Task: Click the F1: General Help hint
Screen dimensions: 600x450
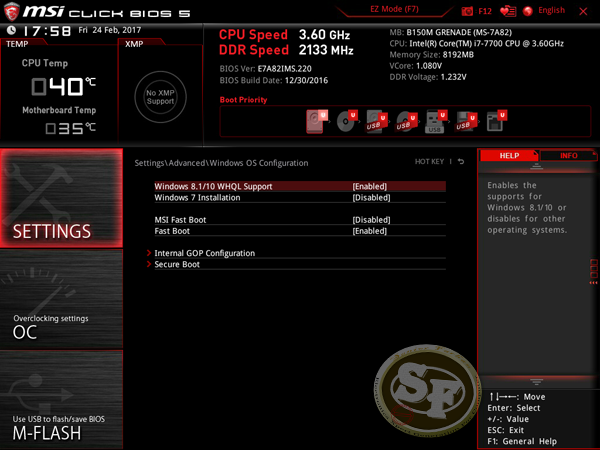Action: 522,441
